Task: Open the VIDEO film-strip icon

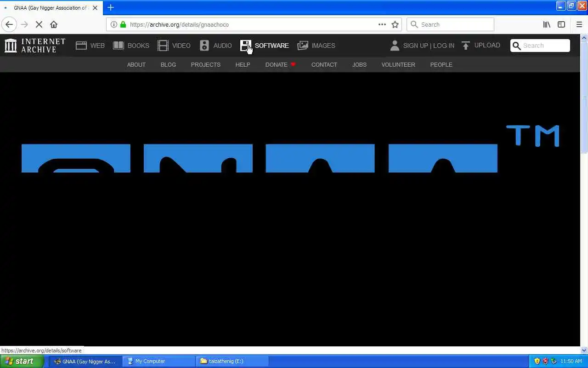Action: (x=163, y=46)
